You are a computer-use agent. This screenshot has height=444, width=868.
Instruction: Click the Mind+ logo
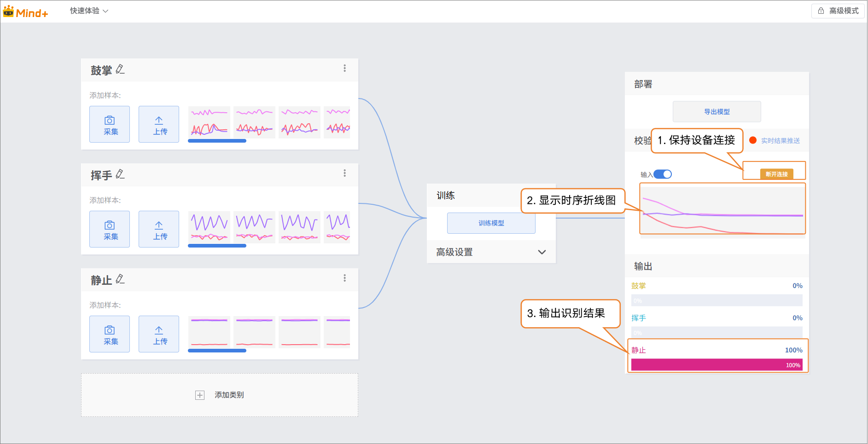[25, 12]
